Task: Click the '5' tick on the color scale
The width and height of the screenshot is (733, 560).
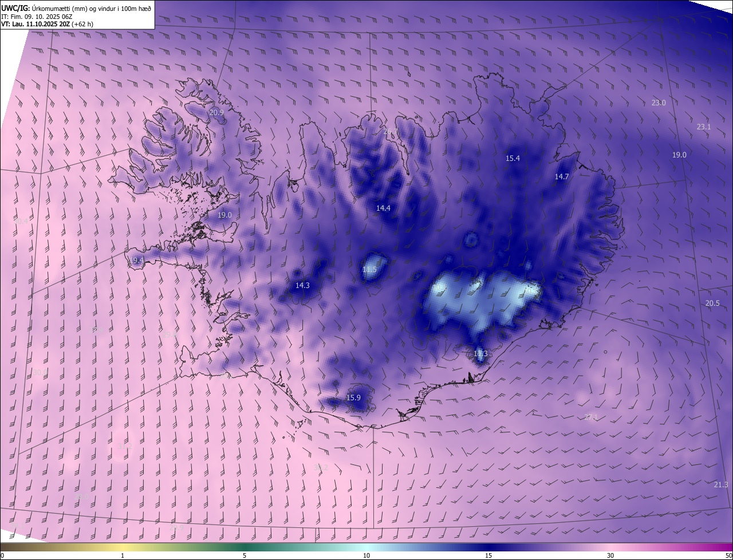Action: point(245,556)
